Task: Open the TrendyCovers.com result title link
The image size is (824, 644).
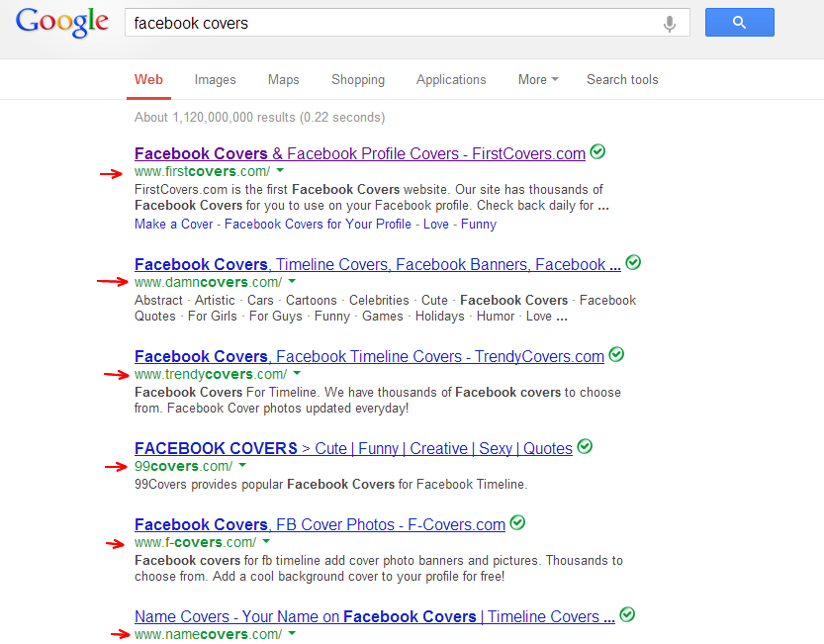Action: [x=369, y=356]
